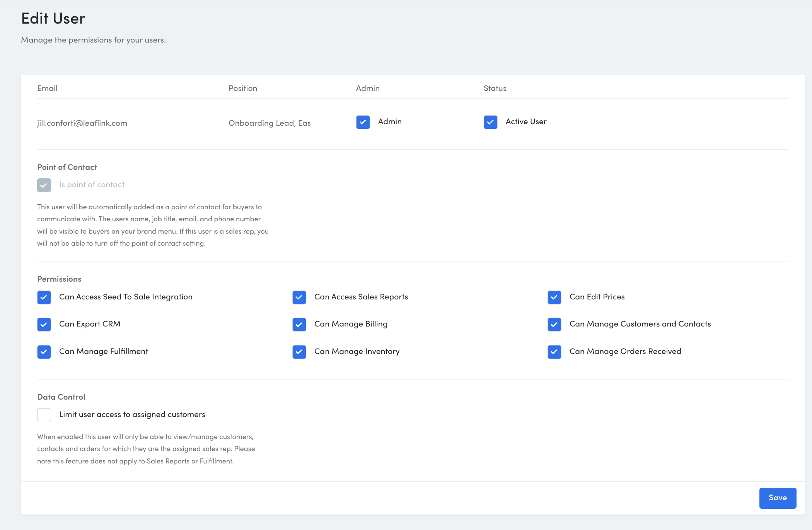This screenshot has height=530, width=812.
Task: Click the Email column header
Action: click(47, 88)
